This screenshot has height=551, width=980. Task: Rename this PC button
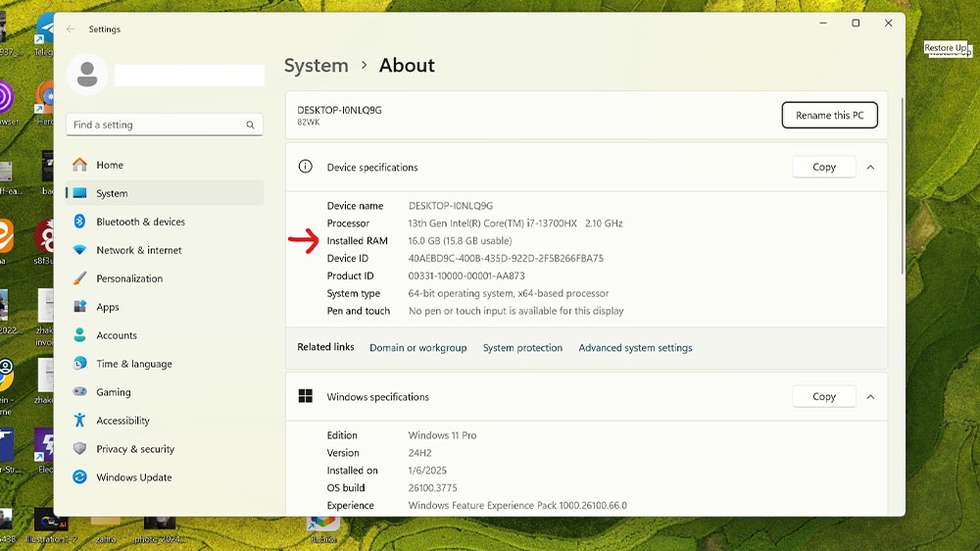coord(829,115)
